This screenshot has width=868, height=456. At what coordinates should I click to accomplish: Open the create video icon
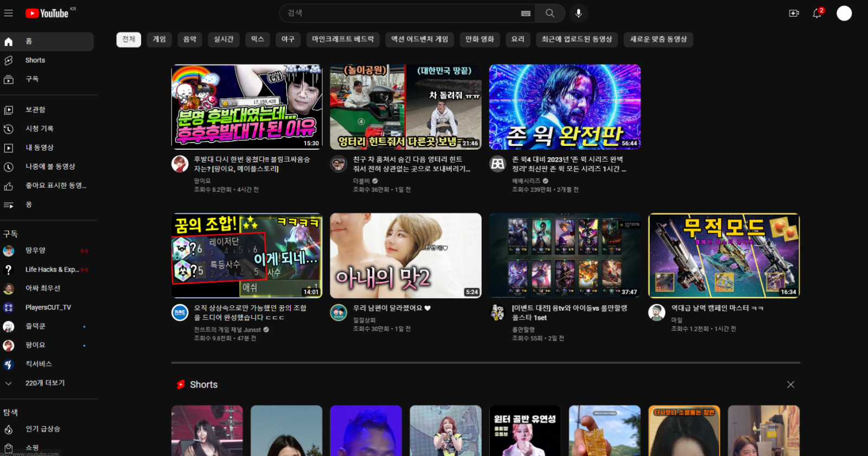[x=794, y=13]
